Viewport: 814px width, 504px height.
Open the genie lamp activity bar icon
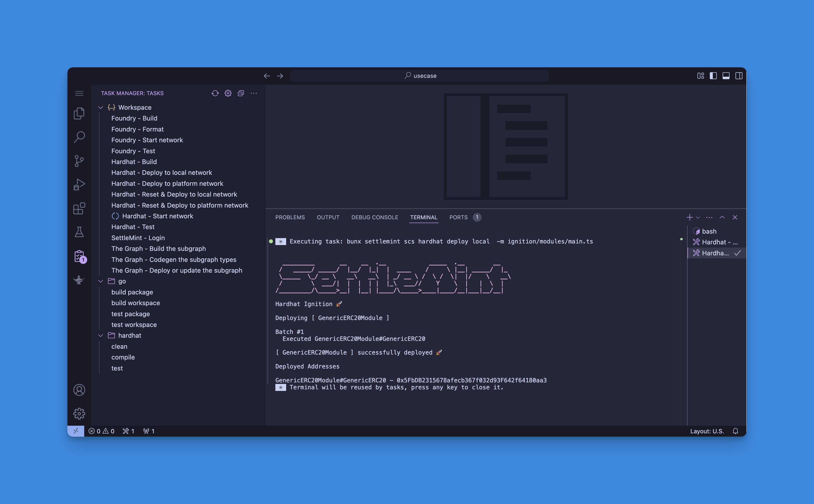(79, 280)
